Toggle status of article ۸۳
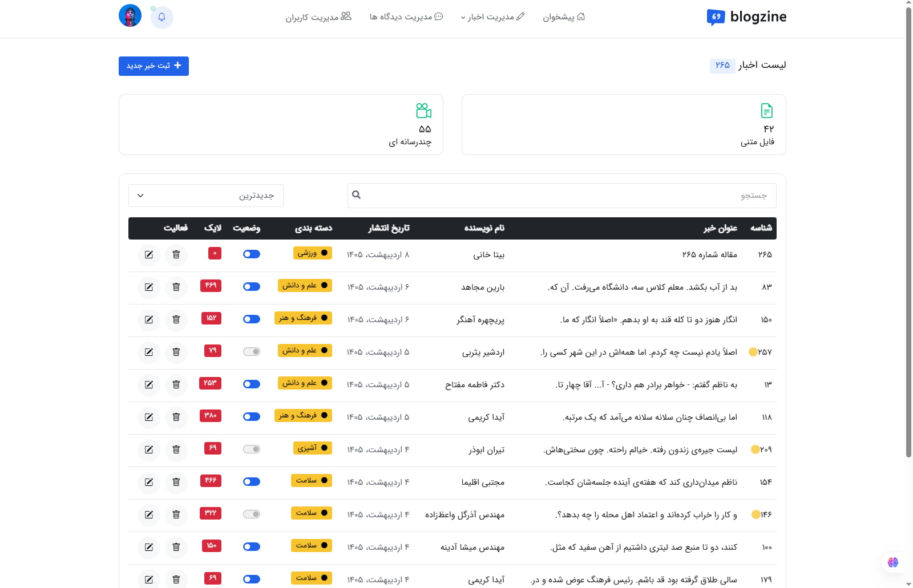Image resolution: width=913 pixels, height=588 pixels. (x=252, y=287)
